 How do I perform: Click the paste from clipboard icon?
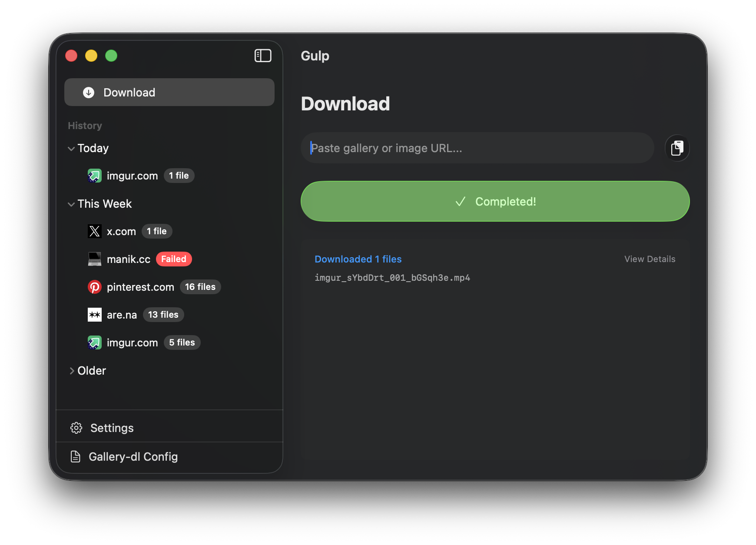click(x=677, y=148)
